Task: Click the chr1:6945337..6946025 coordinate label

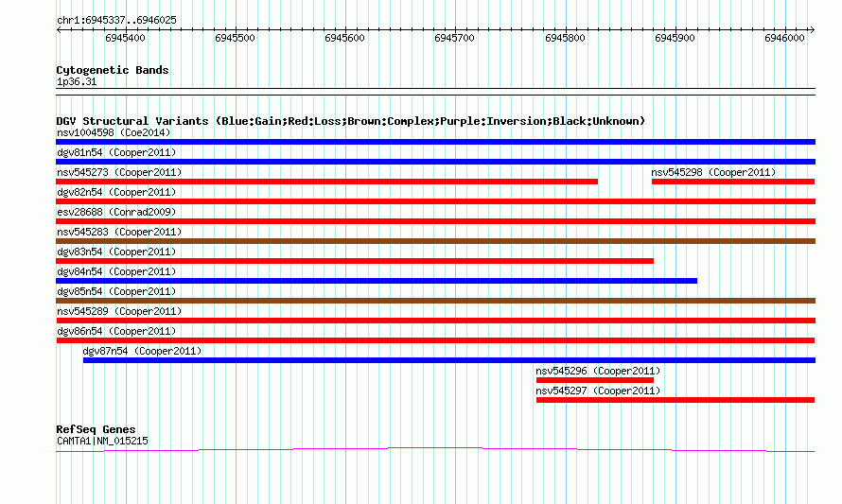Action: [116, 21]
